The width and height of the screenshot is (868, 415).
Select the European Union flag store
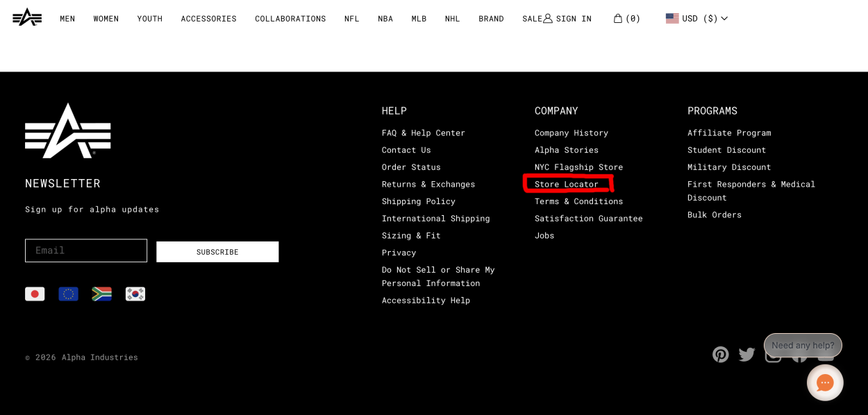(x=68, y=294)
